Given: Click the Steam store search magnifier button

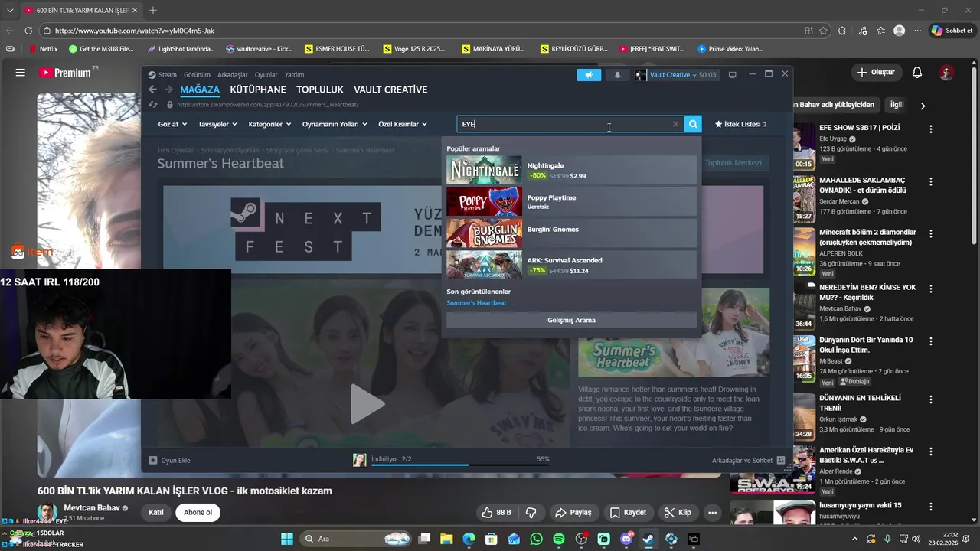Looking at the screenshot, I should pyautogui.click(x=693, y=124).
